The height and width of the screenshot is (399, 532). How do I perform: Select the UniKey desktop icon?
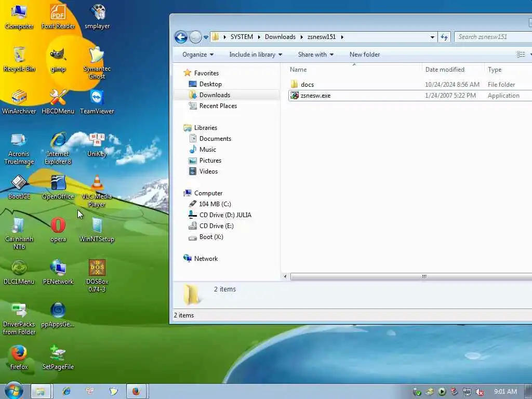pos(97,145)
